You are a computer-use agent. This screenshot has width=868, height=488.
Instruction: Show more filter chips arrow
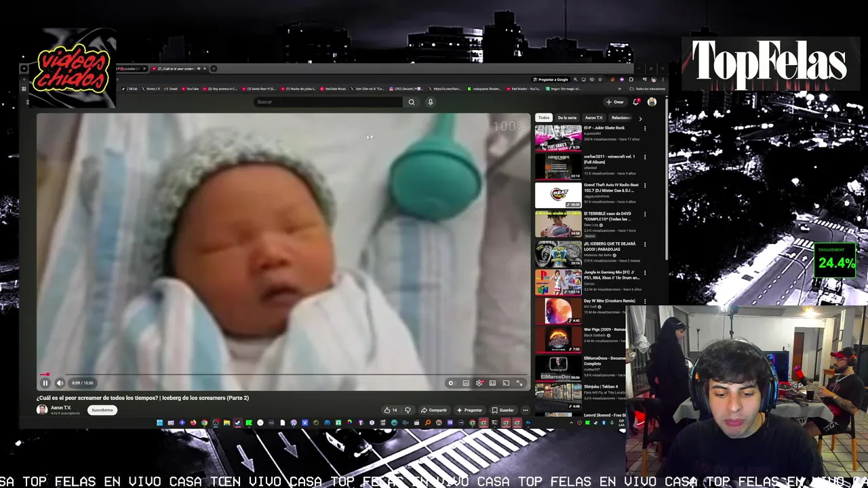[x=640, y=119]
